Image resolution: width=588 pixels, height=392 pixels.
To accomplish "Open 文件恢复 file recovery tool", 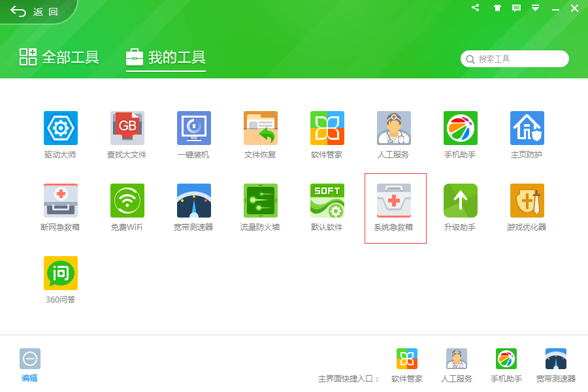I will 261,128.
